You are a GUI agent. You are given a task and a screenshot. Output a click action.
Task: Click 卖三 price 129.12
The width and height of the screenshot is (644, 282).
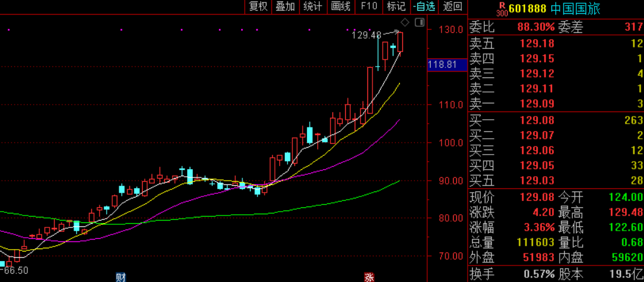537,74
